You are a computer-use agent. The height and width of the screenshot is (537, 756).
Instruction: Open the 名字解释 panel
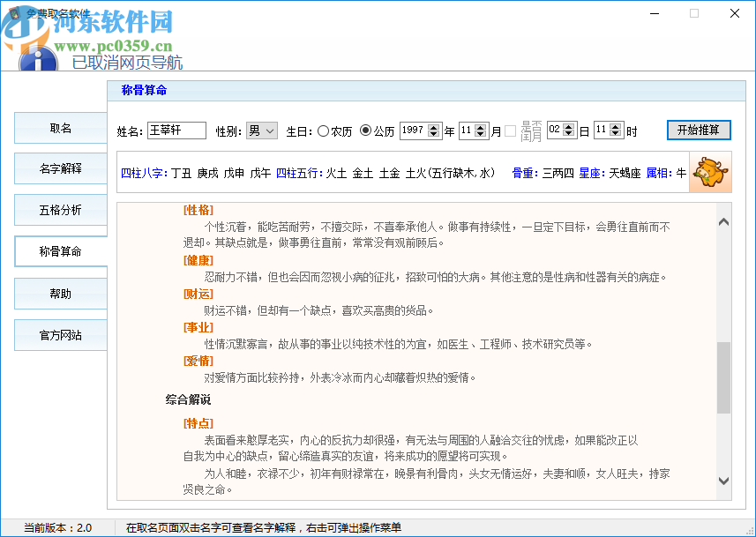pos(60,168)
